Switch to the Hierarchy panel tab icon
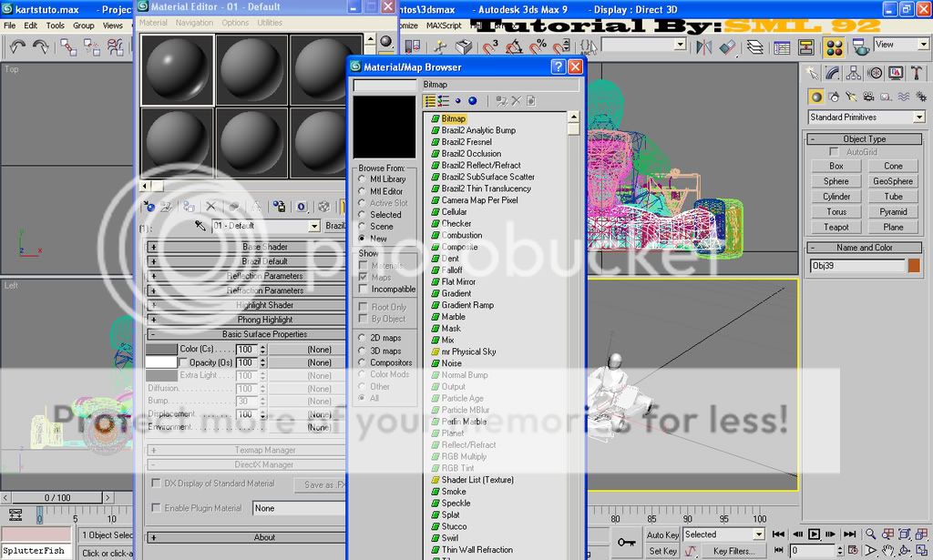Image resolution: width=933 pixels, height=560 pixels. [853, 73]
